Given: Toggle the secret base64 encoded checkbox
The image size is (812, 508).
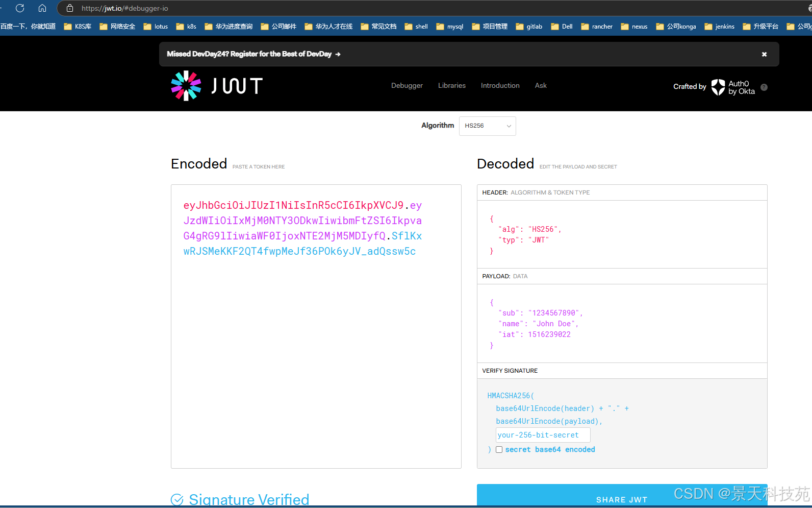Looking at the screenshot, I should coord(499,450).
